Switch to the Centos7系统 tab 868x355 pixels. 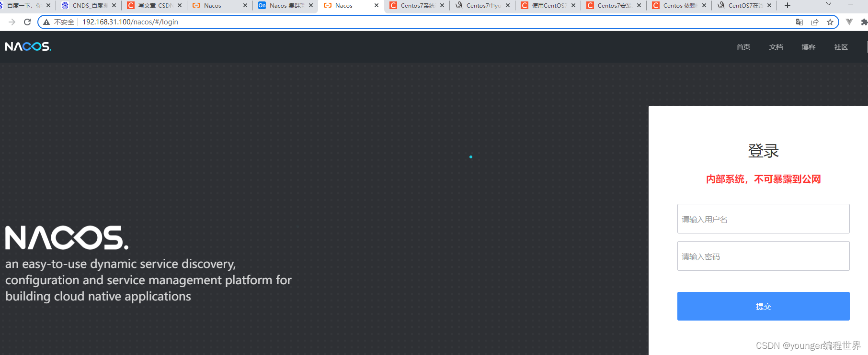pos(416,6)
